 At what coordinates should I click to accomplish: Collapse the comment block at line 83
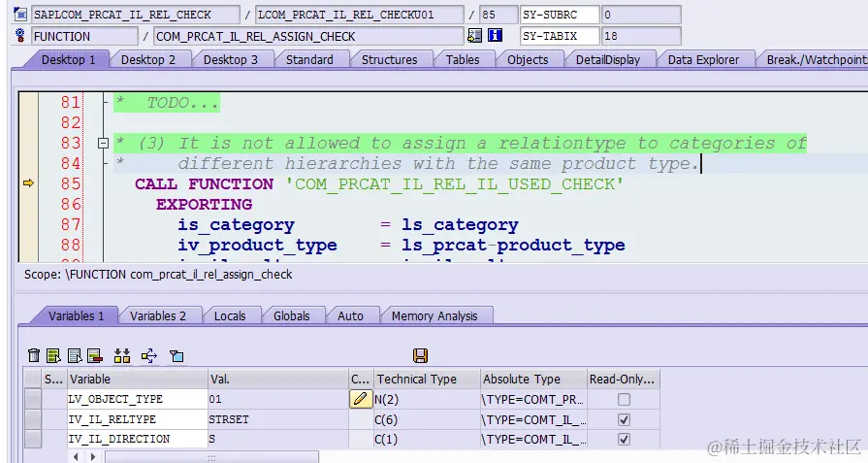[103, 143]
